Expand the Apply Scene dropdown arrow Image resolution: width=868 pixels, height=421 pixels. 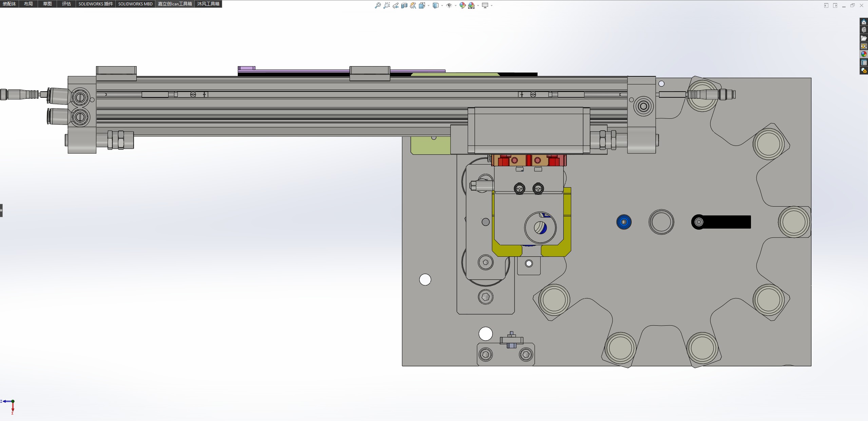[478, 5]
